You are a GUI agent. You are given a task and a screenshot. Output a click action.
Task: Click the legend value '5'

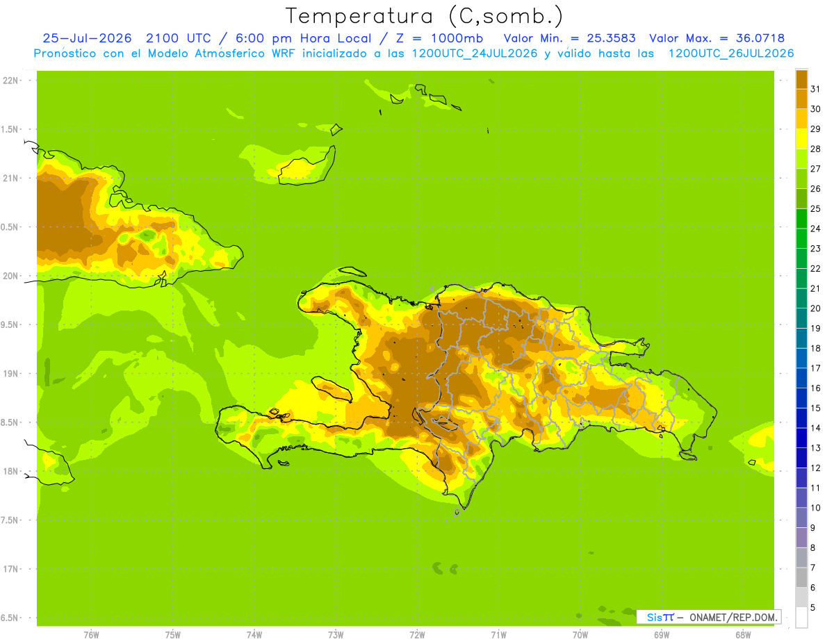coord(813,607)
